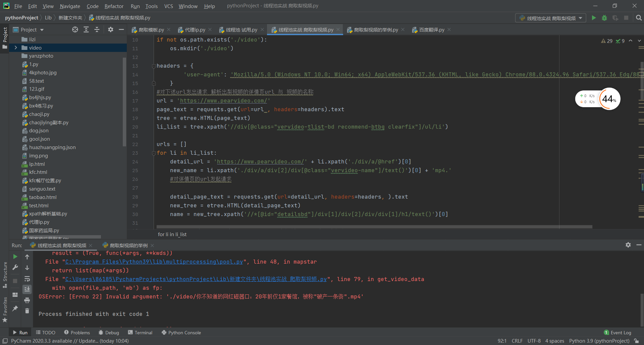The image size is (644, 345).
Task: Toggle Favorites side tool window
Action: [x=5, y=310]
